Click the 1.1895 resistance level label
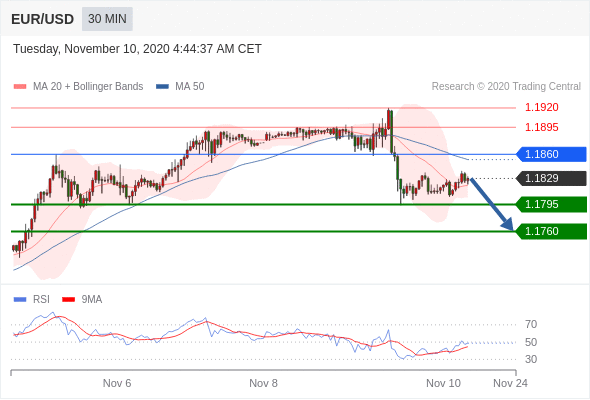This screenshot has width=590, height=400. pos(542,128)
